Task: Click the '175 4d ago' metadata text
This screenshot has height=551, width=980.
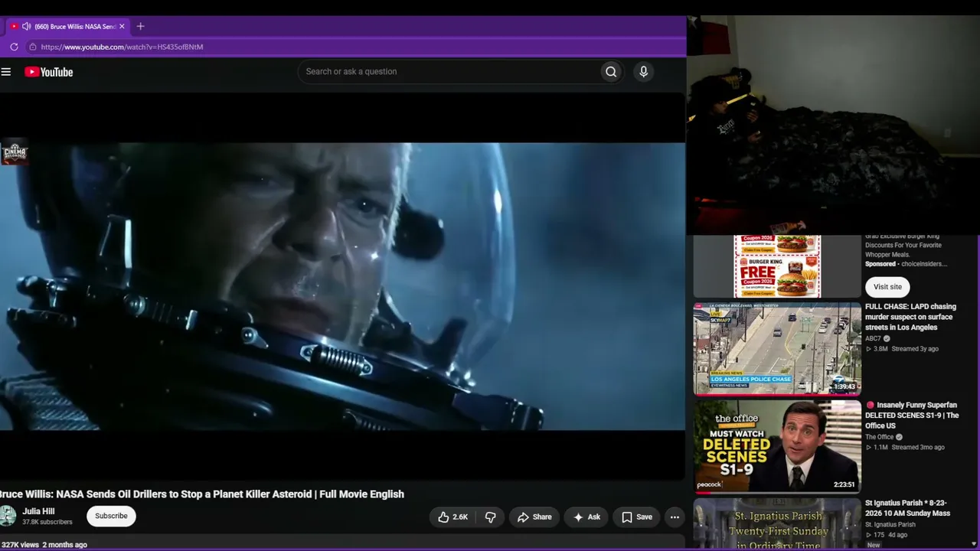Action: tap(887, 534)
